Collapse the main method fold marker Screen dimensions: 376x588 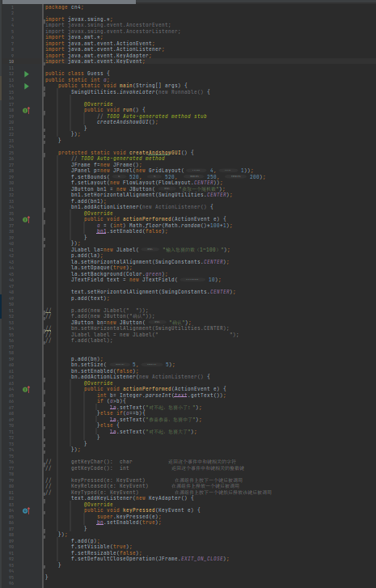click(x=44, y=86)
